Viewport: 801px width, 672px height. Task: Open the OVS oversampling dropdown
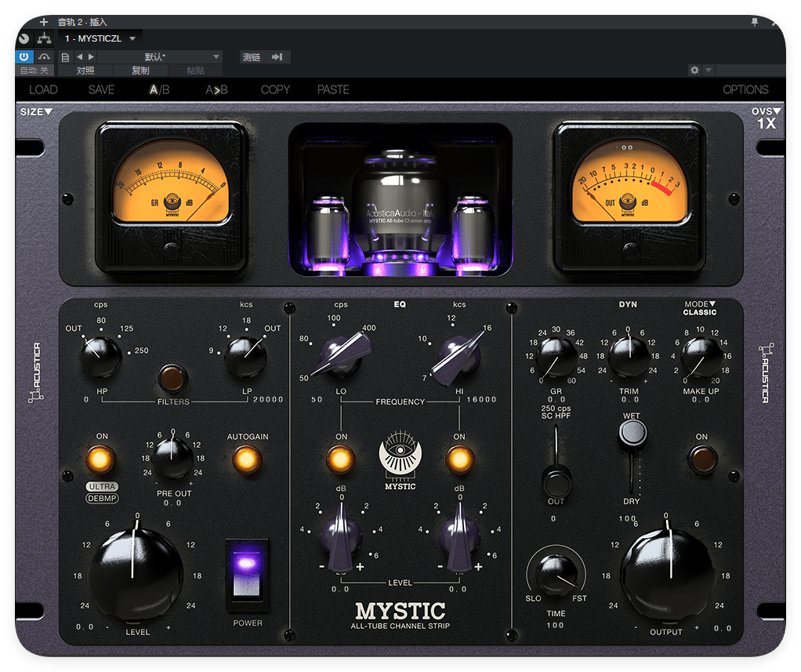point(765,118)
